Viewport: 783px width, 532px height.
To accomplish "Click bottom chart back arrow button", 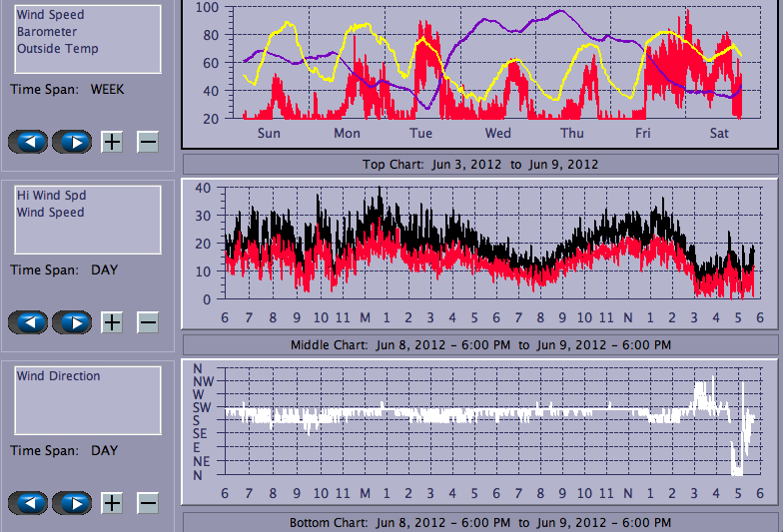I will point(27,503).
